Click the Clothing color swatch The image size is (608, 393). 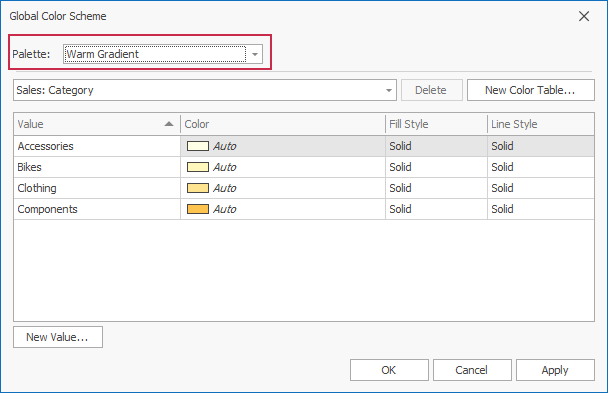[x=198, y=188]
